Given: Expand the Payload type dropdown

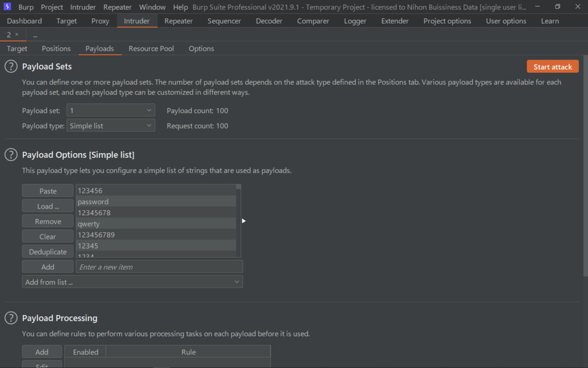Looking at the screenshot, I should (x=111, y=126).
